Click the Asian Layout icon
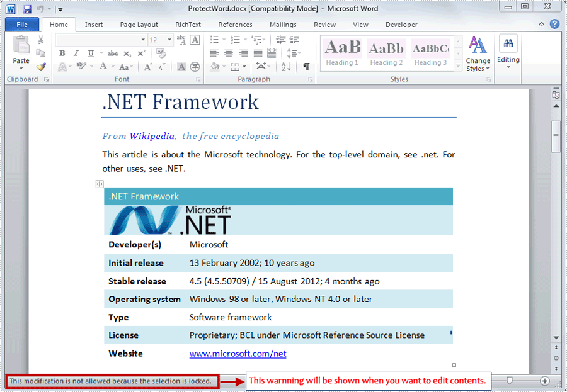 click(261, 67)
